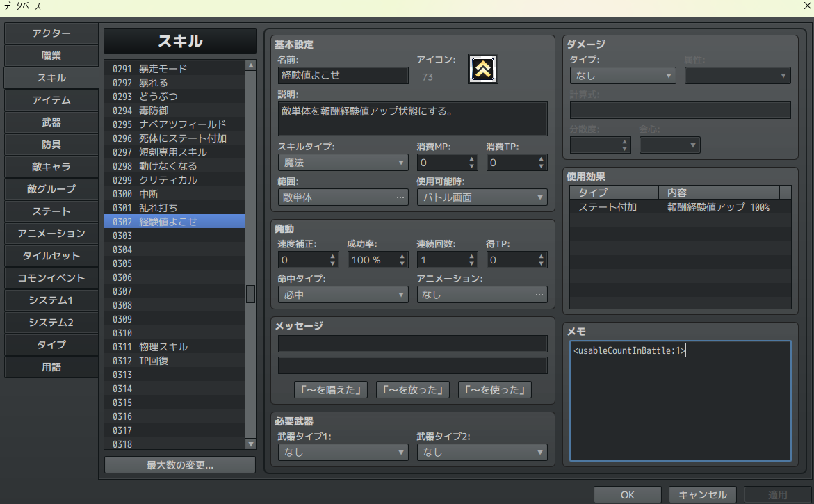
Task: Switch to the 職業 tab
Action: pyautogui.click(x=51, y=56)
